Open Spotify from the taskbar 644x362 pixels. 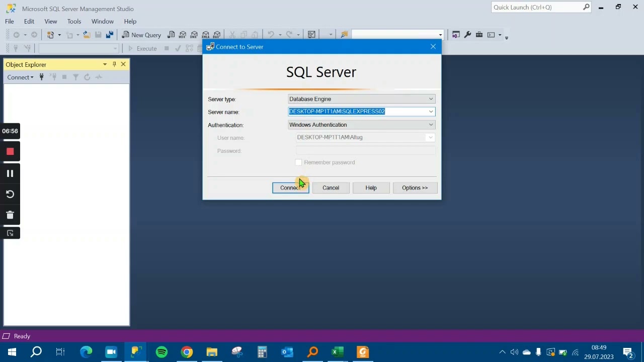(x=162, y=352)
